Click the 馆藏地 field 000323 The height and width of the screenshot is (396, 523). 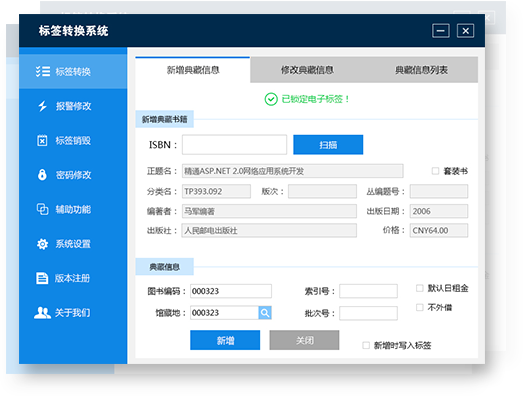[224, 313]
